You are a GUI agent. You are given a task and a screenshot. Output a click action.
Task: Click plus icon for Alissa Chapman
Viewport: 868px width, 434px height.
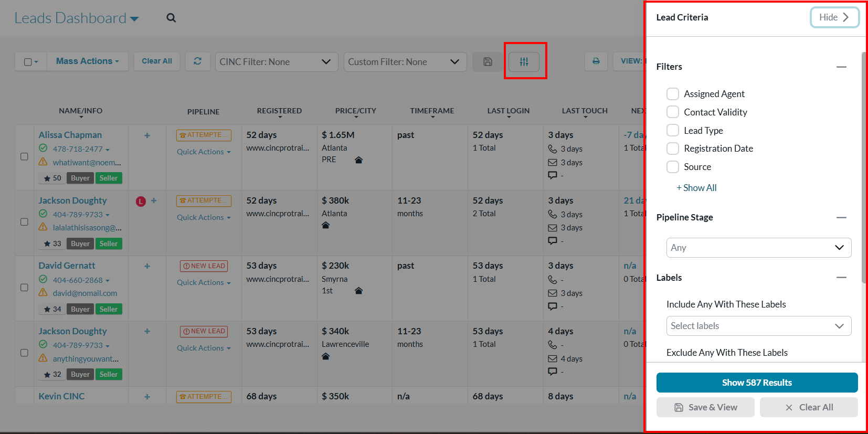click(147, 135)
